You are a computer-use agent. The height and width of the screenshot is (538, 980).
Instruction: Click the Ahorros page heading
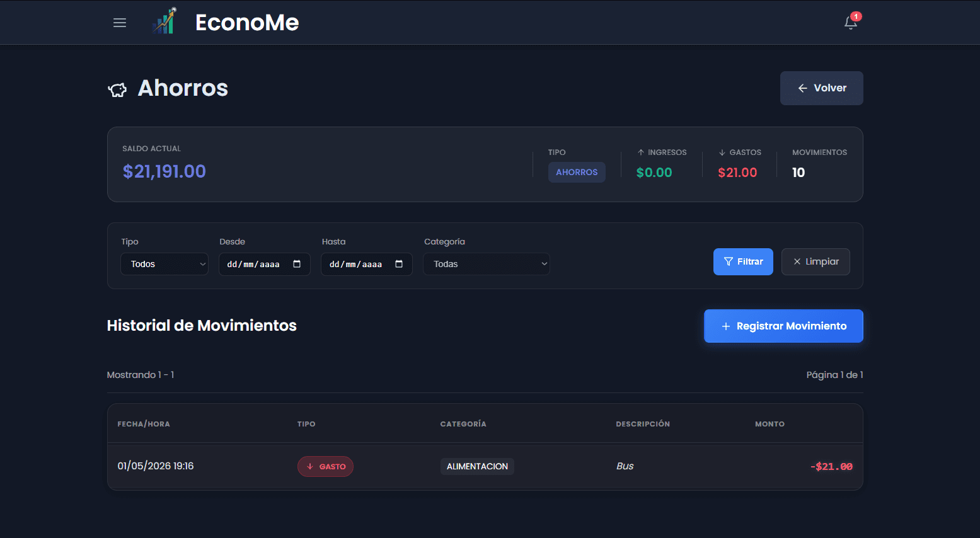pyautogui.click(x=183, y=88)
